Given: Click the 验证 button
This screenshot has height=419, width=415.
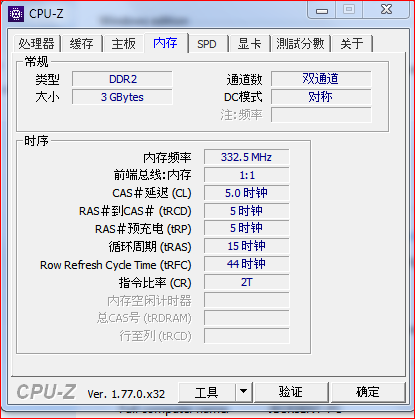Looking at the screenshot, I should (291, 392).
